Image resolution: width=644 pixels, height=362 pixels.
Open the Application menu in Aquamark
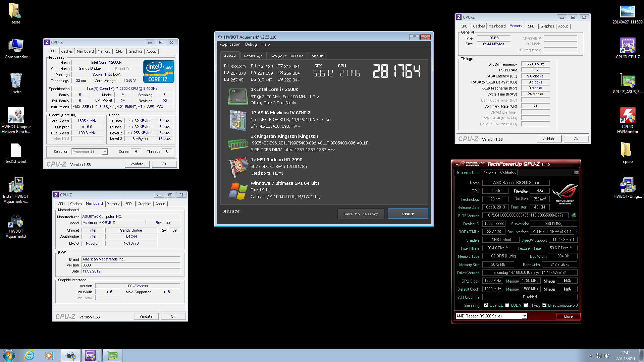coord(230,44)
